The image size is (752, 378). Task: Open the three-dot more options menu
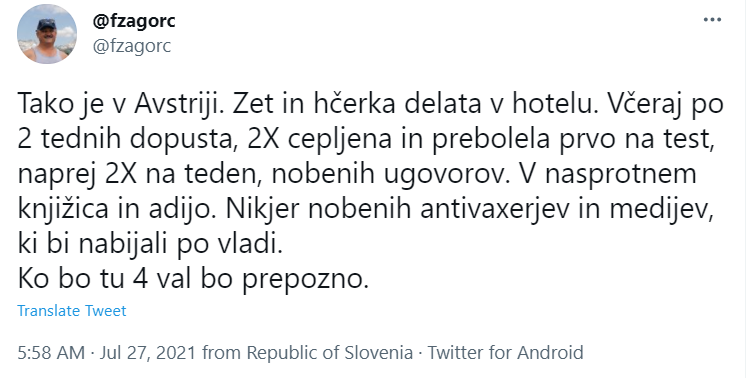(x=712, y=20)
